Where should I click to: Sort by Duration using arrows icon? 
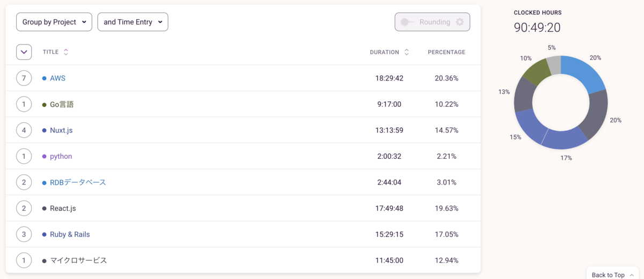click(x=407, y=52)
